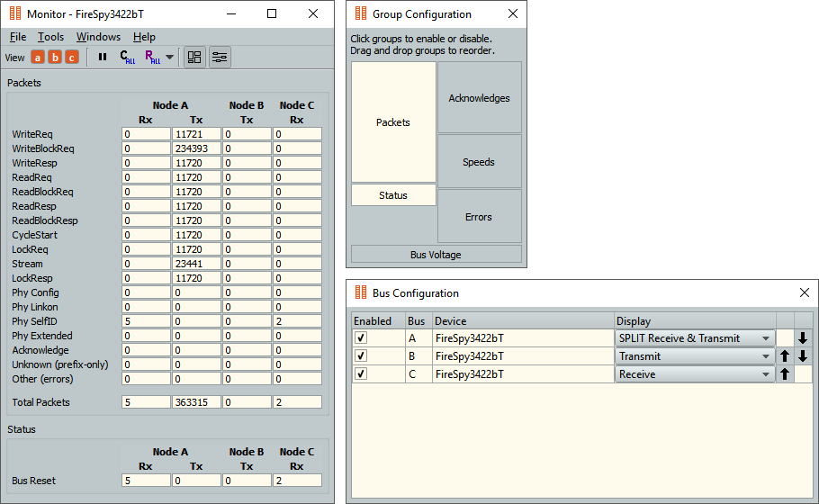Enable the Speeds group
The width and height of the screenshot is (819, 504).
coord(479,161)
